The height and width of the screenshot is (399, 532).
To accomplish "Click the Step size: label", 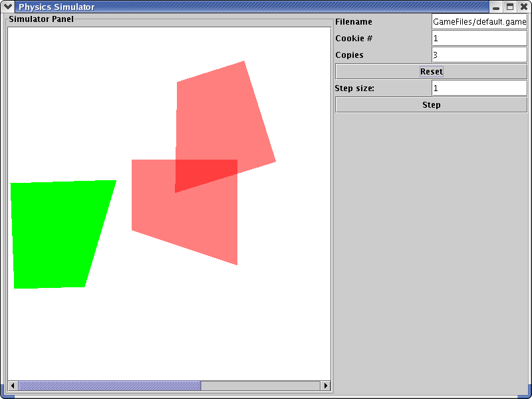I will point(354,88).
